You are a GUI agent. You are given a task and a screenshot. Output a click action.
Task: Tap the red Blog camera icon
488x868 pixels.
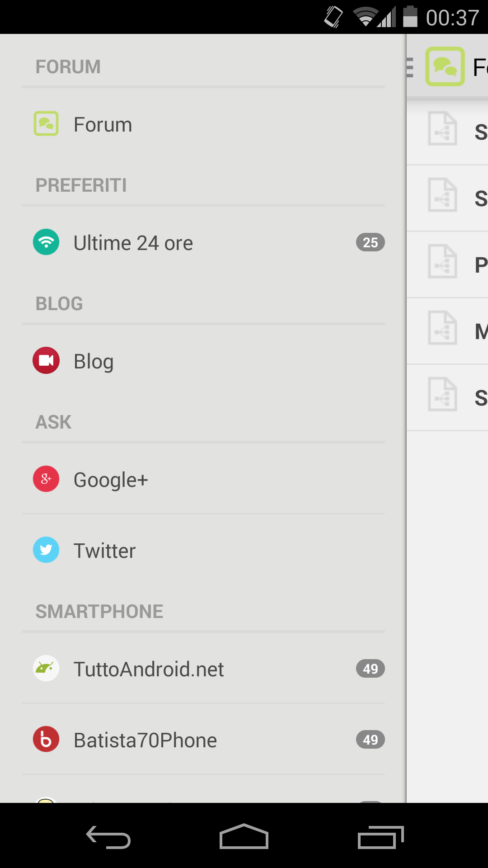pos(46,360)
